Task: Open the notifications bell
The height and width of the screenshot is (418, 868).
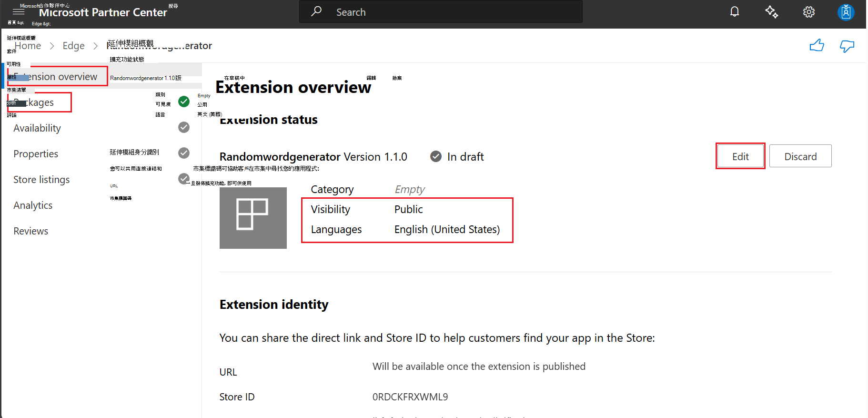Action: pos(735,11)
